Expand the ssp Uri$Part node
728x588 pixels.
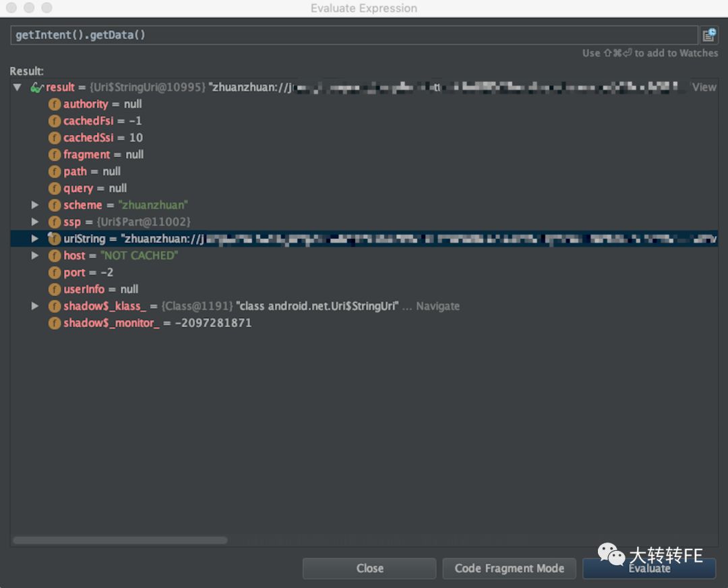35,222
